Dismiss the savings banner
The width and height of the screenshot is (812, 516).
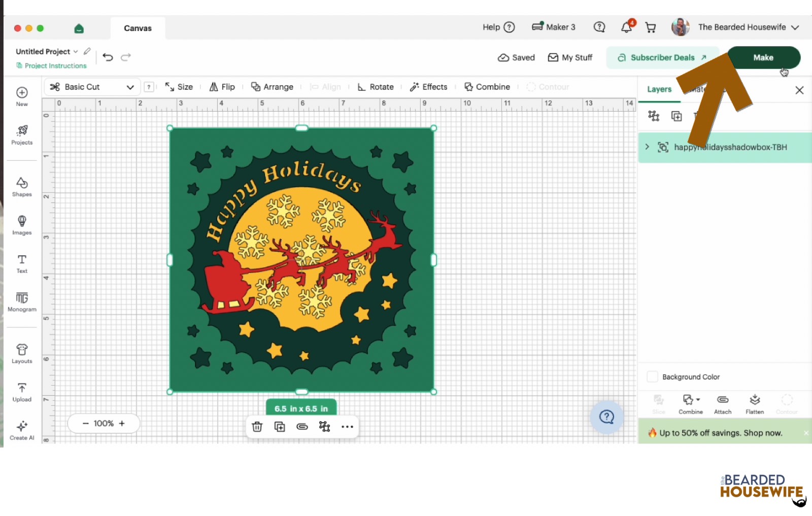coord(806,433)
